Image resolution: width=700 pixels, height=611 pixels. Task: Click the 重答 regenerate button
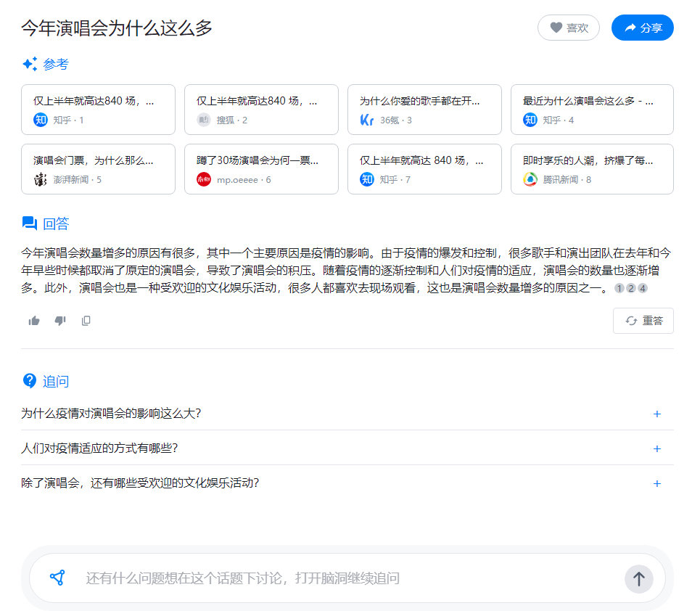click(x=643, y=321)
